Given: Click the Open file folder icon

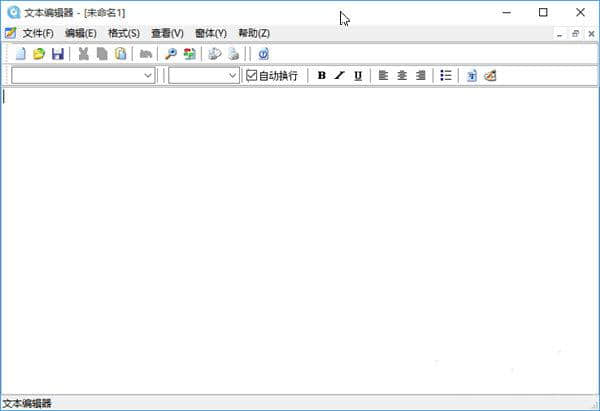Looking at the screenshot, I should (x=39, y=54).
